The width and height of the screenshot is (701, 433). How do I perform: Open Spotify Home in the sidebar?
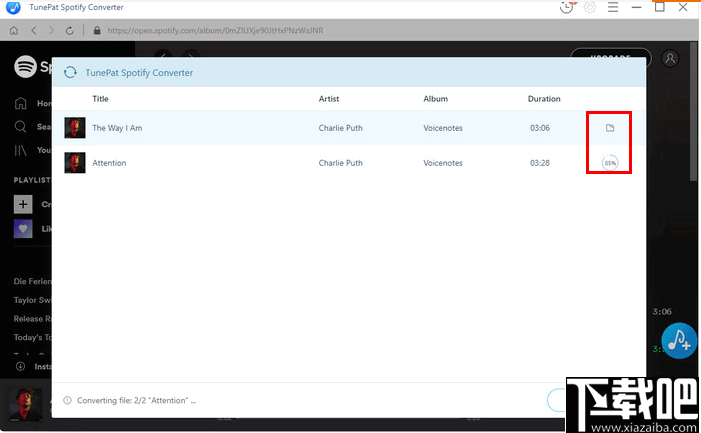click(21, 103)
